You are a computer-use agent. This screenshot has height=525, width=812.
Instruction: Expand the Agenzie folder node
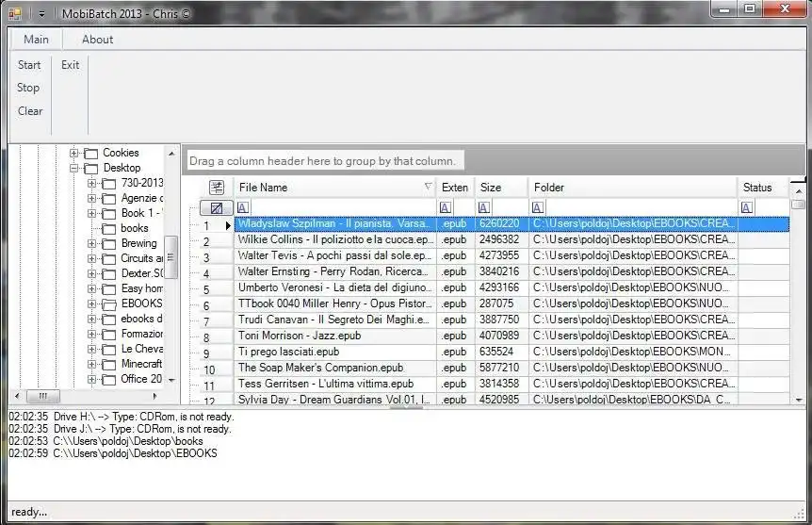click(x=91, y=198)
